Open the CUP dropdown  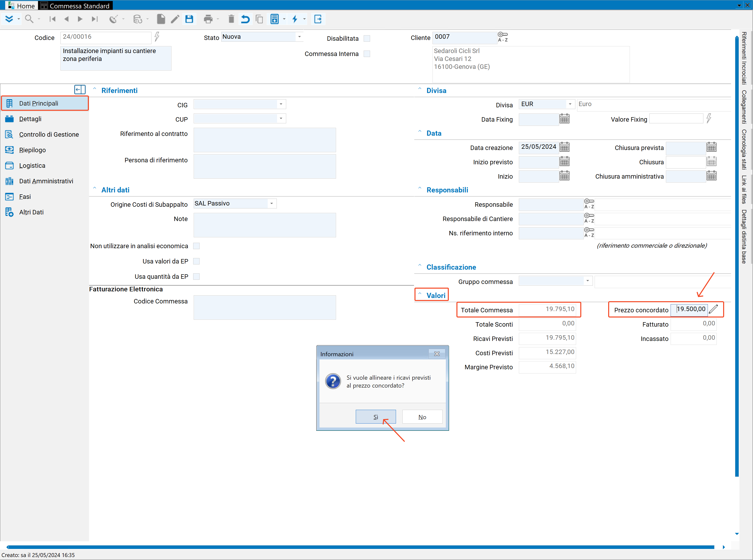[x=281, y=118]
